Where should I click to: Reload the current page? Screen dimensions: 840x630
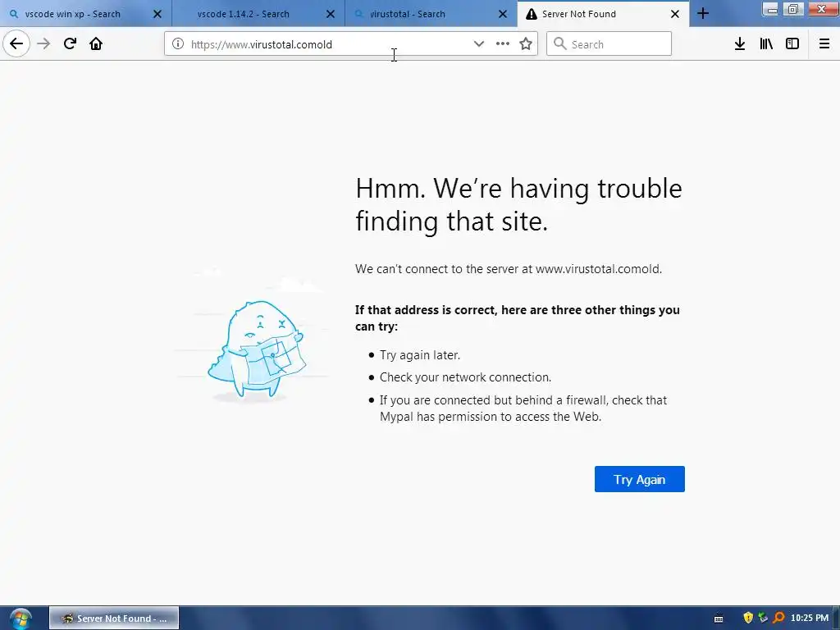coord(70,44)
